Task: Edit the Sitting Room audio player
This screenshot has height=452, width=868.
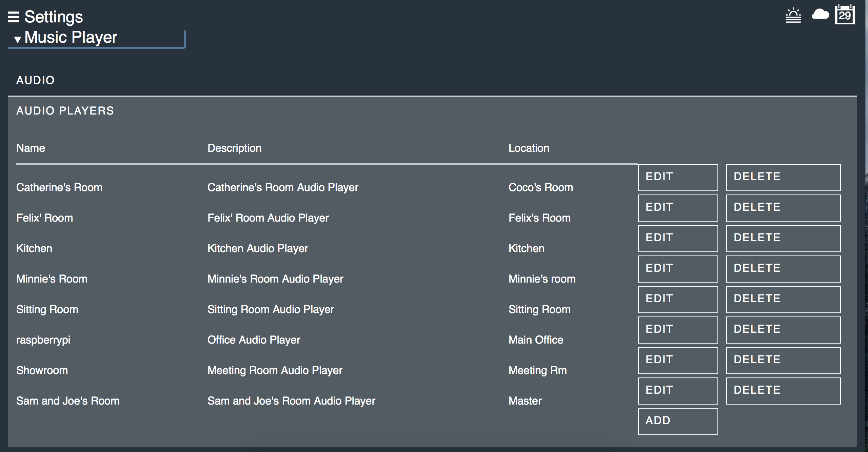Action: coord(677,299)
